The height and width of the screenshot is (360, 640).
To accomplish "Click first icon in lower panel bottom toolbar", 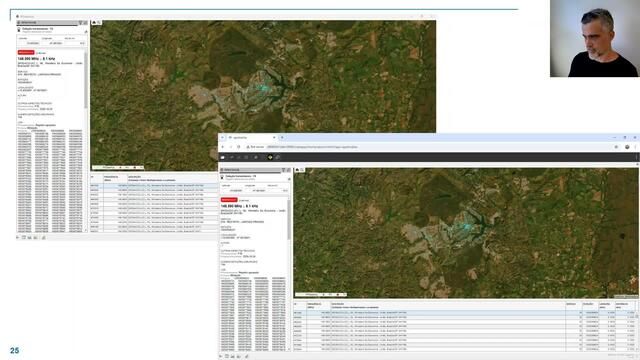I will tap(221, 356).
